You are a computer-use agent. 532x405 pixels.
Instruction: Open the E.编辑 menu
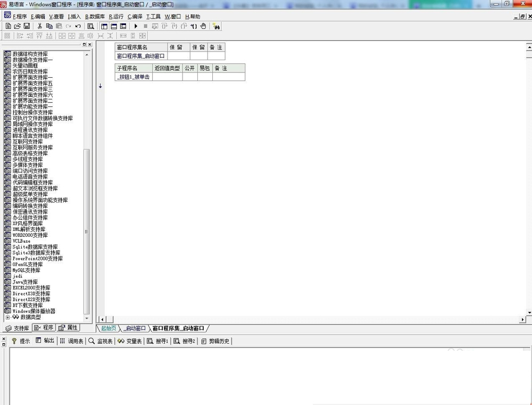tap(38, 16)
